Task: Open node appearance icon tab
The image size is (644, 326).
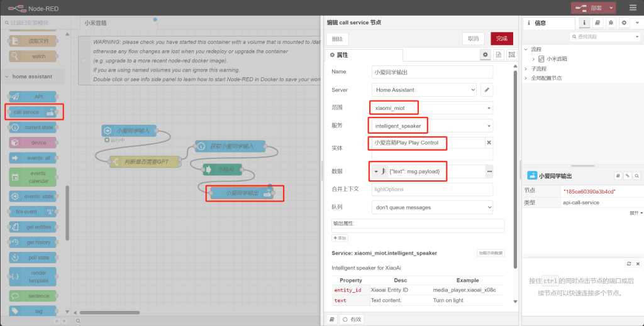Action: pyautogui.click(x=512, y=55)
